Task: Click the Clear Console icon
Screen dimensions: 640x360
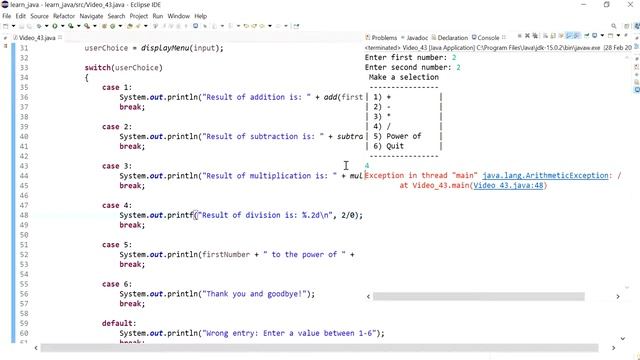Action: (545, 36)
